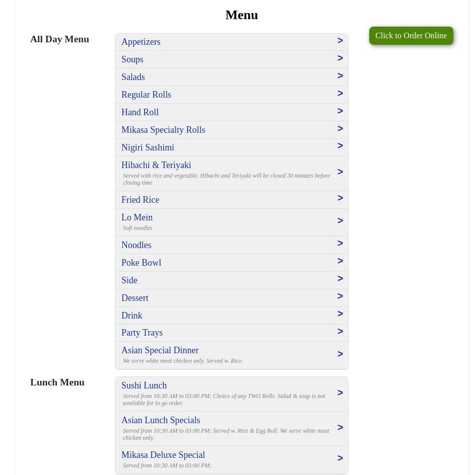Image resolution: width=476 pixels, height=475 pixels.
Task: Expand the Appetizers menu category
Action: [x=141, y=42]
